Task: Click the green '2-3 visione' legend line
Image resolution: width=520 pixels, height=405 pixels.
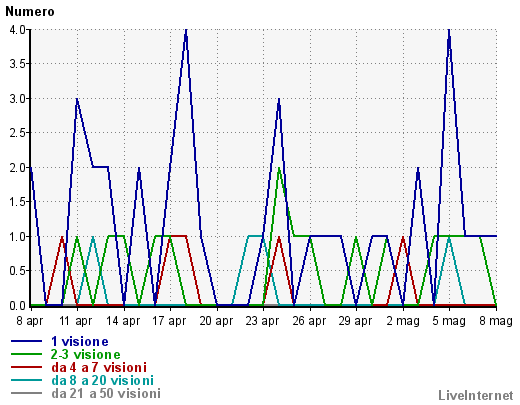Action: pyautogui.click(x=27, y=354)
